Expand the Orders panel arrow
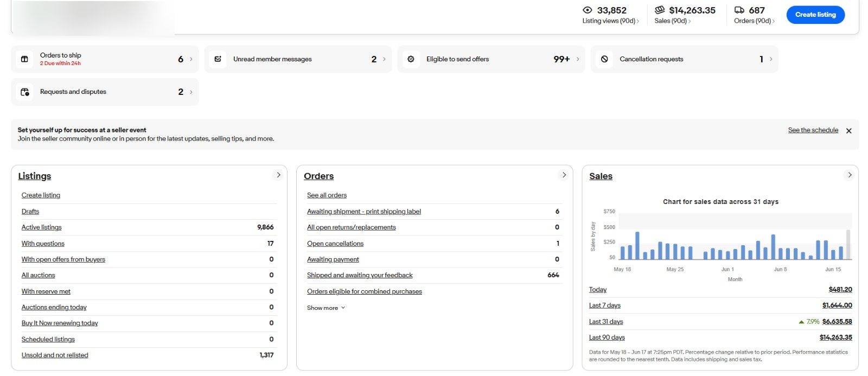The width and height of the screenshot is (868, 376). click(564, 175)
